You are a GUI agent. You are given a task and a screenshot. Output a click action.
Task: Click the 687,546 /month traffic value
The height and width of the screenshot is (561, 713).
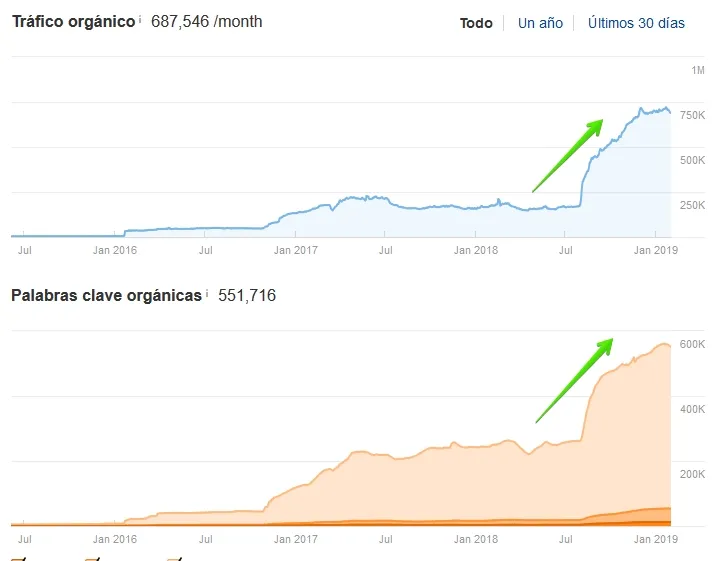pos(206,21)
